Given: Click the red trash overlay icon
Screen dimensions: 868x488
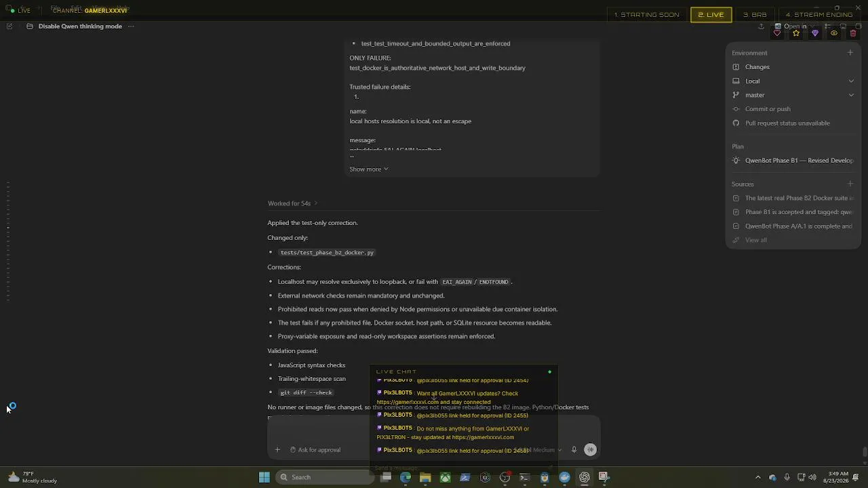Looking at the screenshot, I should click(x=853, y=33).
